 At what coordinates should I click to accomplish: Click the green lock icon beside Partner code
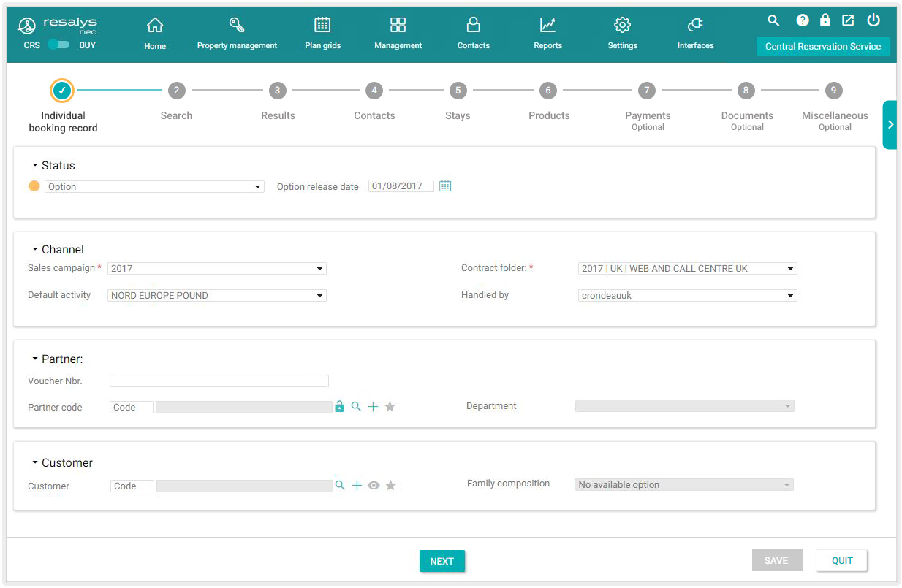339,407
